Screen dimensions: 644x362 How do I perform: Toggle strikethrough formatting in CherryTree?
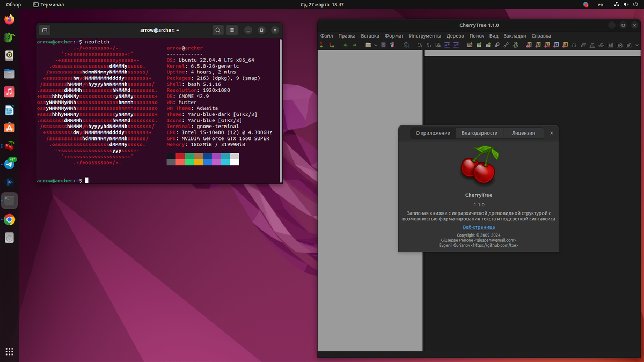[x=601, y=45]
